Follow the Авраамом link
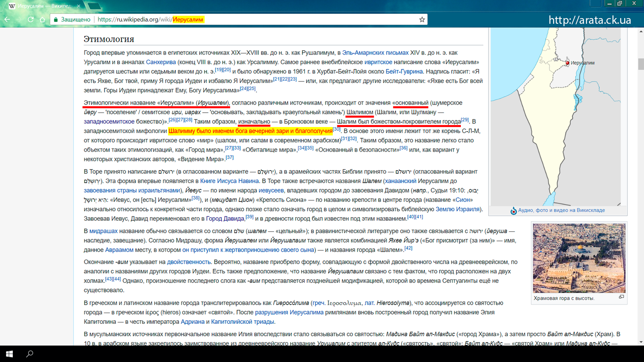 point(119,250)
